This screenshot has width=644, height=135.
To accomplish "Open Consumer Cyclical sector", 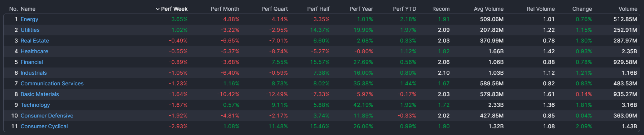I will [44, 126].
